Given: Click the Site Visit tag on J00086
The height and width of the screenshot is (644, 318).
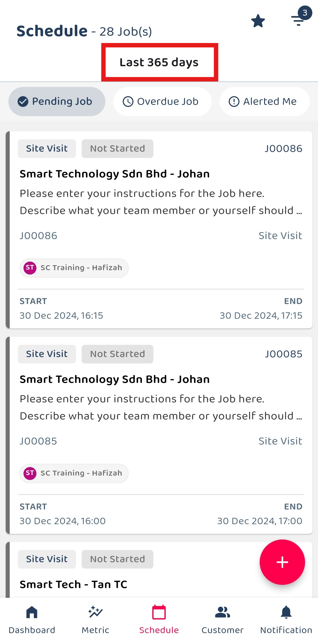Looking at the screenshot, I should coord(47,149).
